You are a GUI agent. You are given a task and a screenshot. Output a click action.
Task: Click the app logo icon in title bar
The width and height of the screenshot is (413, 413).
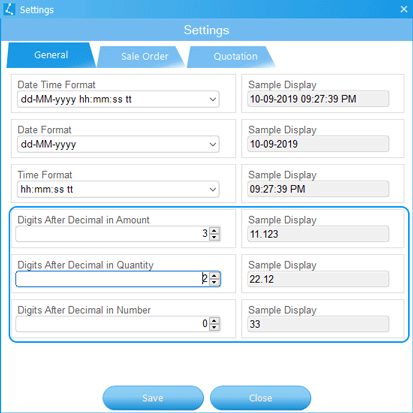[9, 9]
